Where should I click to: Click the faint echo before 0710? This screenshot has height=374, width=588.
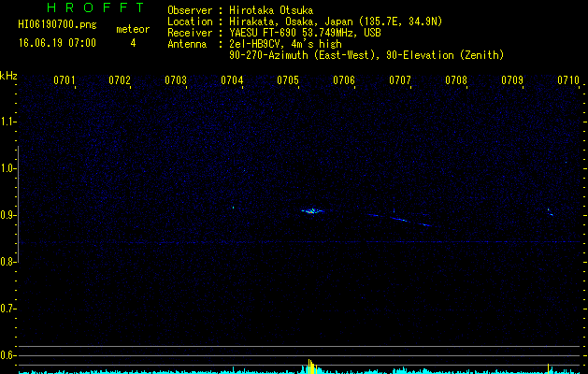tap(550, 212)
